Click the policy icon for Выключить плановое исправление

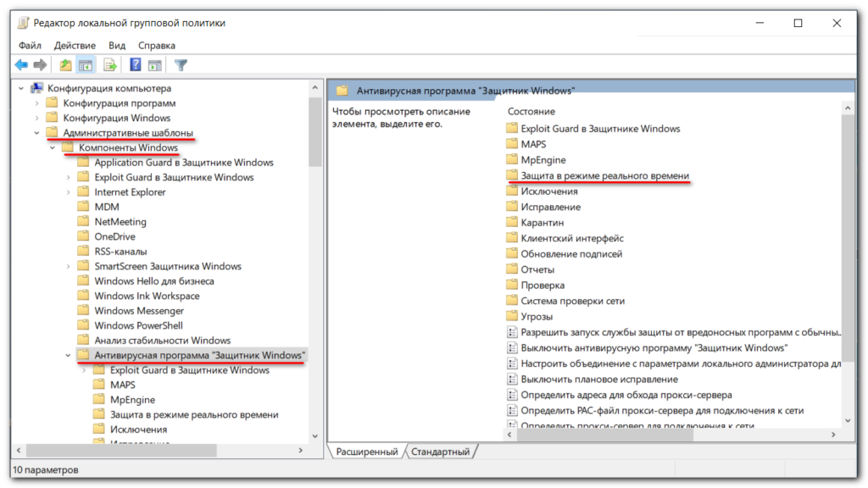coord(512,379)
